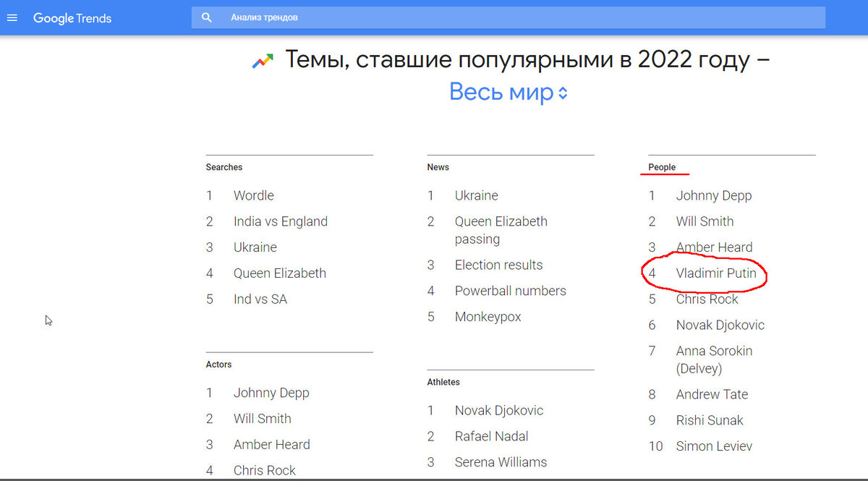868x481 pixels.
Task: Click the Searches category heading
Action: 224,167
